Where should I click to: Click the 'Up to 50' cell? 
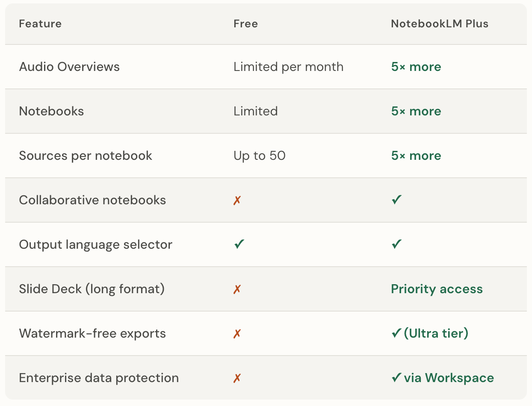(259, 156)
